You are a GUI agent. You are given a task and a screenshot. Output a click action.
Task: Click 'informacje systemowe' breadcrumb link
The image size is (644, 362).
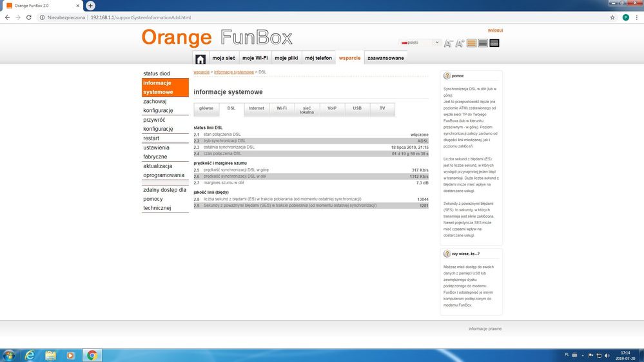click(x=234, y=72)
